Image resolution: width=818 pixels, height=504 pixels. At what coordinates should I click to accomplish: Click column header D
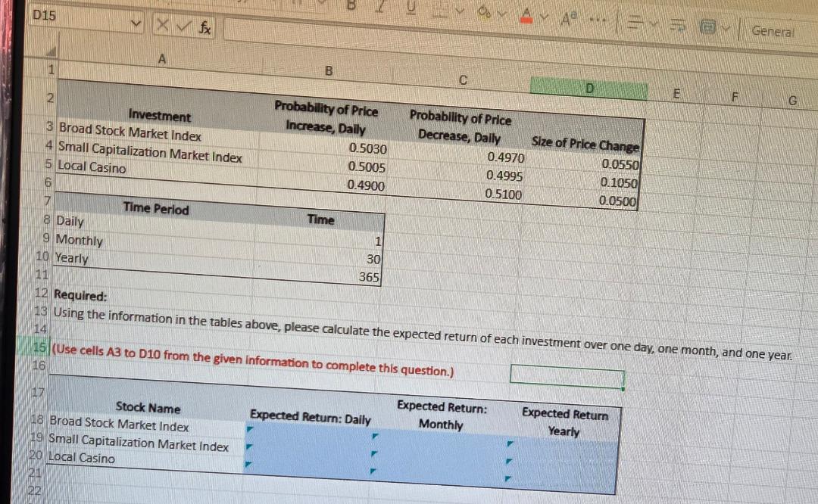point(589,88)
